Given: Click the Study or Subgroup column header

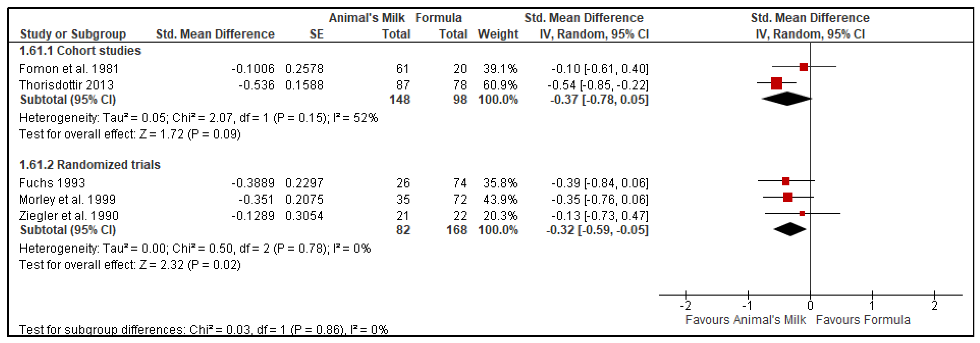Looking at the screenshot, I should coord(73,34).
